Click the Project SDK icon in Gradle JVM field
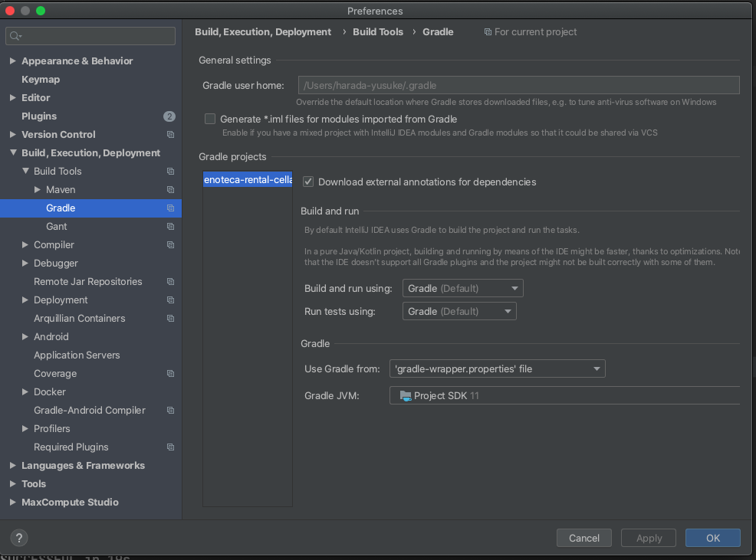756x560 pixels. coord(405,395)
